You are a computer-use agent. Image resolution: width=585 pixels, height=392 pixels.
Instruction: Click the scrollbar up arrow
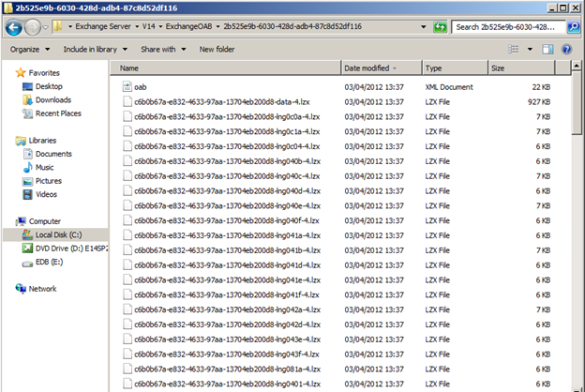pyautogui.click(x=577, y=66)
